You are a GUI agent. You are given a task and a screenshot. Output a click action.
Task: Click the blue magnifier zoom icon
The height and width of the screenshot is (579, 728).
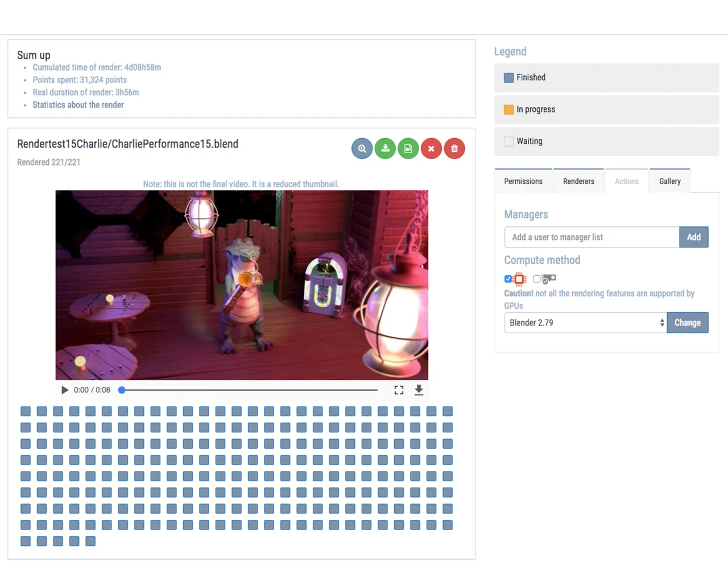[x=362, y=148]
